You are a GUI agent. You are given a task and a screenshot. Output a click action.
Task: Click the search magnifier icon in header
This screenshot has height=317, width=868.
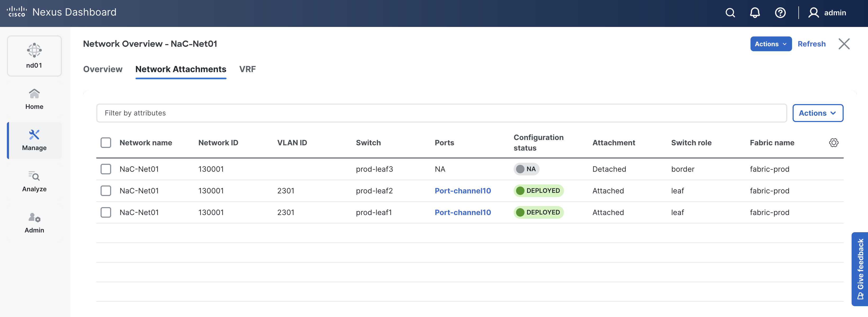click(x=730, y=13)
